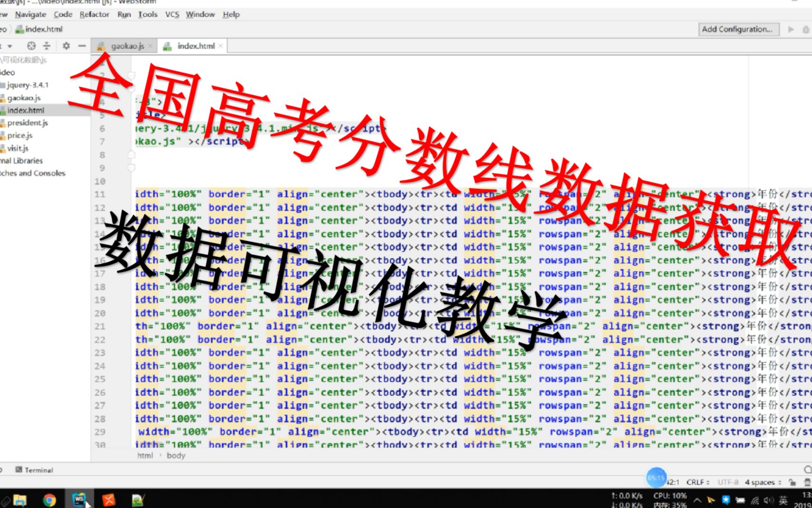
Task: Click the code on line 29
Action: pyautogui.click(x=475, y=432)
